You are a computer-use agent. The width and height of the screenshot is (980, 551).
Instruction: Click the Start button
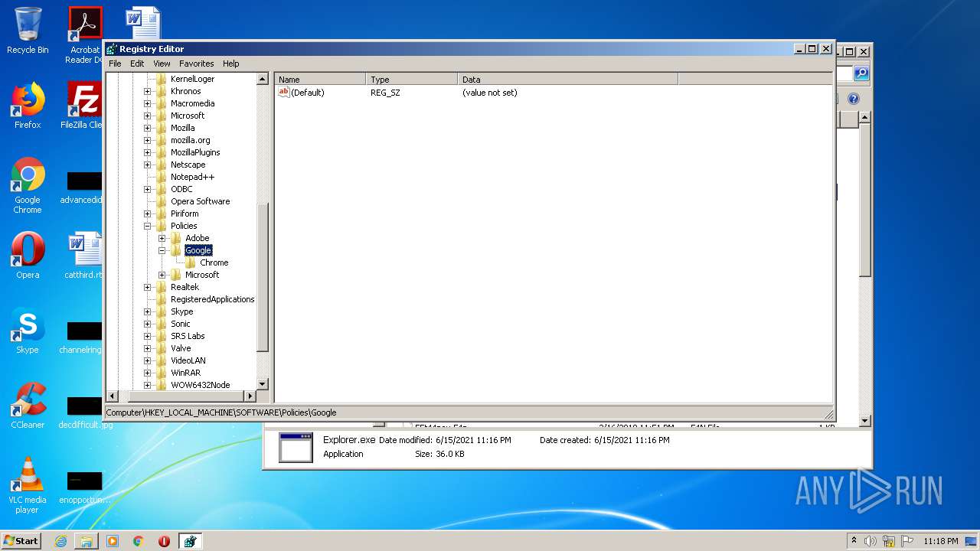click(x=21, y=540)
